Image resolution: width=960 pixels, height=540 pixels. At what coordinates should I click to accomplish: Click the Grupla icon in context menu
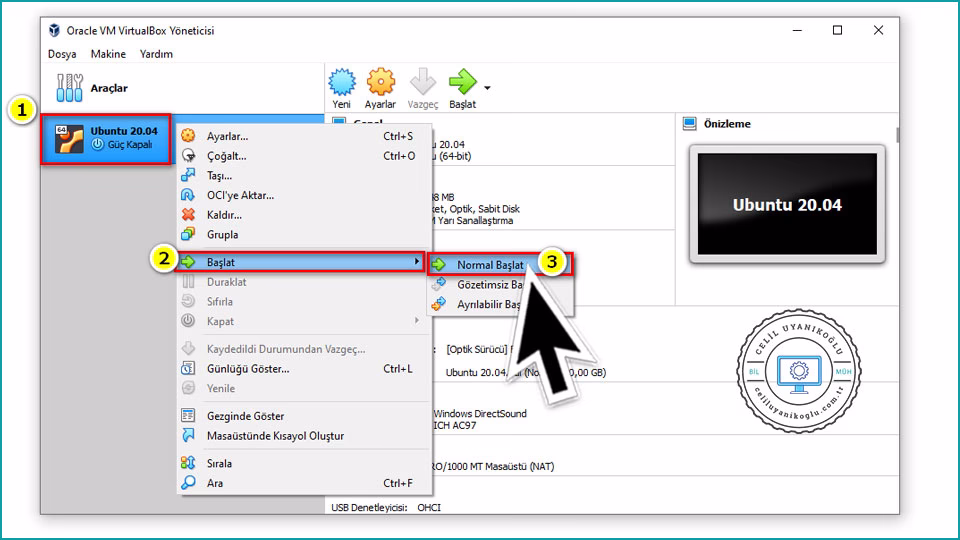[x=188, y=234]
